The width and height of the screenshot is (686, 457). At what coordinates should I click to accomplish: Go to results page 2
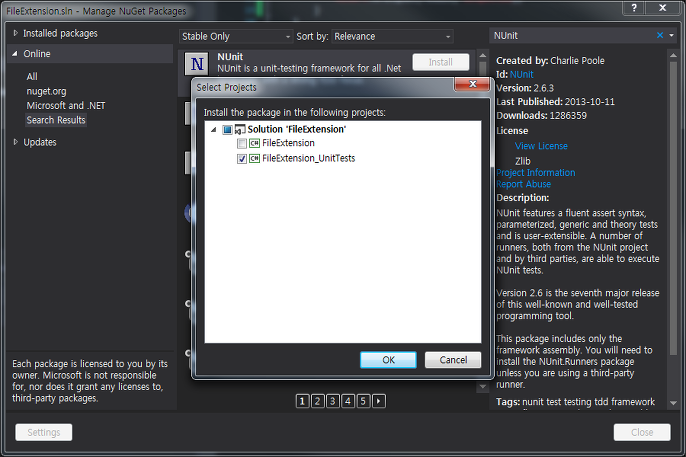coord(318,401)
